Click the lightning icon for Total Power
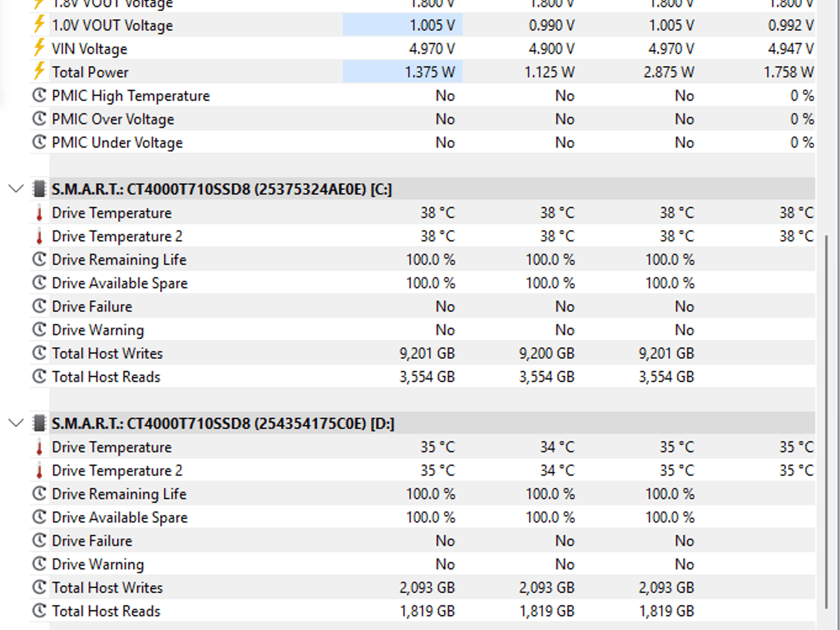The width and height of the screenshot is (840, 630). [x=39, y=71]
